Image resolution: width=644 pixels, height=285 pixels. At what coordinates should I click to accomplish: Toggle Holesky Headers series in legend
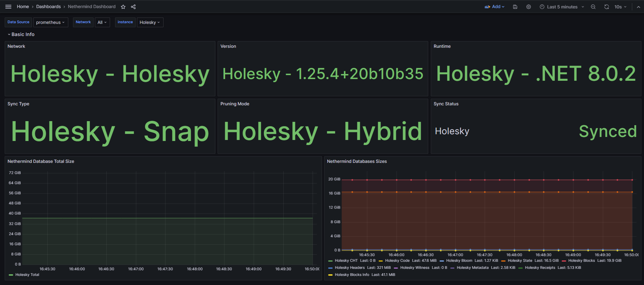(350, 268)
